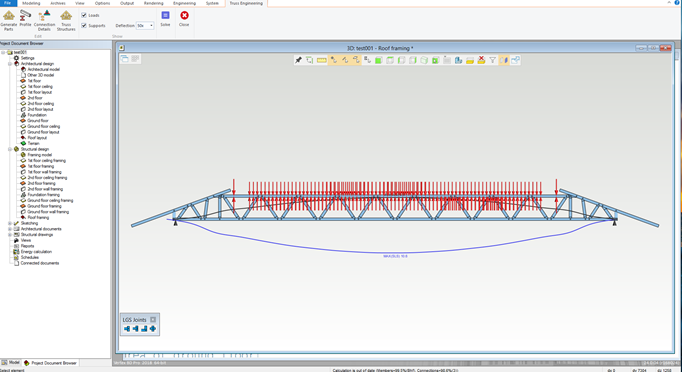Click the right truss support marker
The image size is (682, 372).
tap(615, 223)
